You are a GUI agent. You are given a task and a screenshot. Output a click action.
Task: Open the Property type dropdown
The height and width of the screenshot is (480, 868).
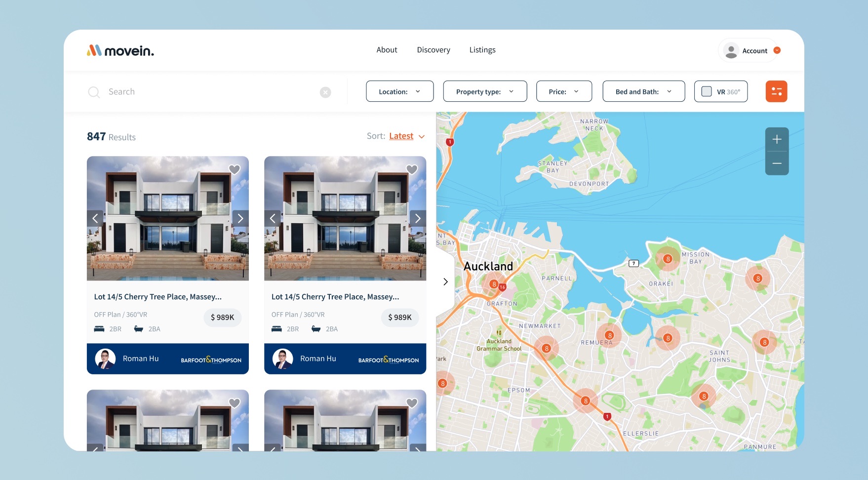(x=485, y=91)
